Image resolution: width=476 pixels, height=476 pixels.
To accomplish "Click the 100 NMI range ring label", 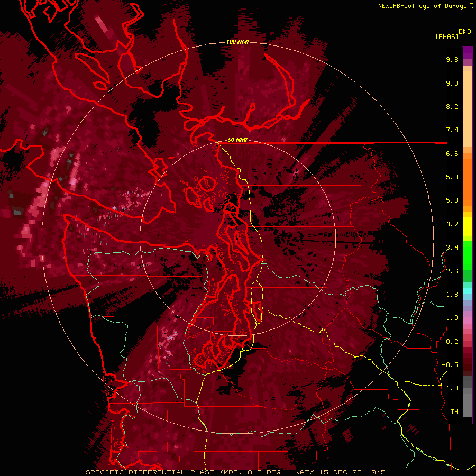I will tap(237, 42).
